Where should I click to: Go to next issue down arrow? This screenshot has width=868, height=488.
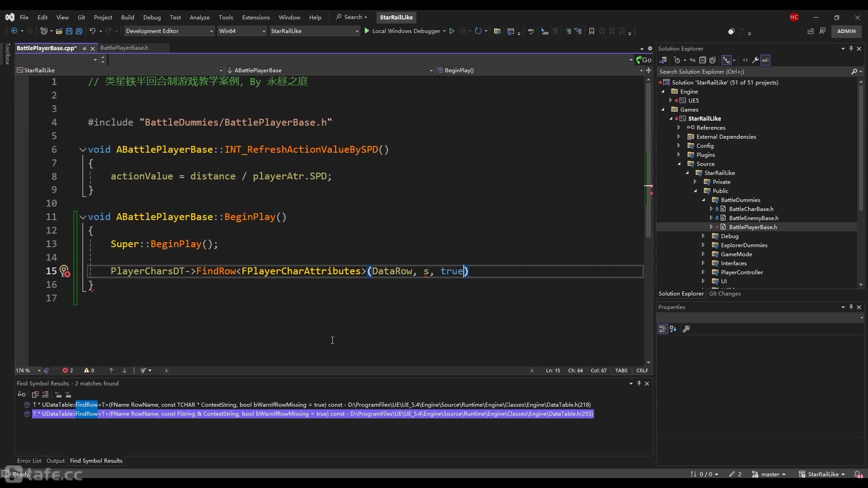click(x=124, y=371)
